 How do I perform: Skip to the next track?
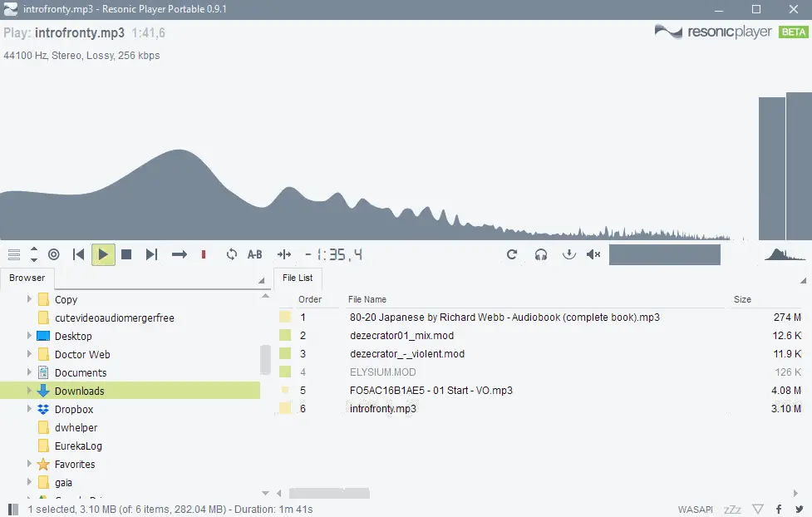151,254
